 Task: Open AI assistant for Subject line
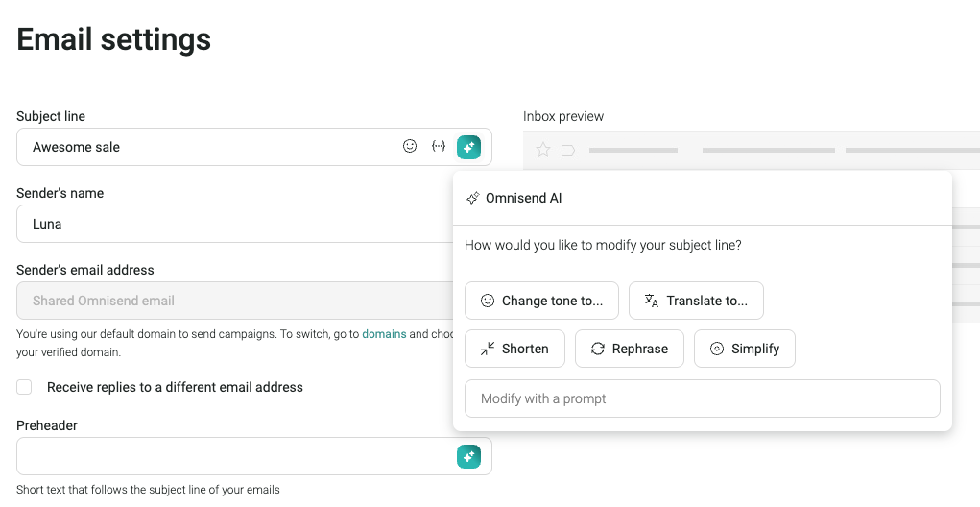(468, 147)
